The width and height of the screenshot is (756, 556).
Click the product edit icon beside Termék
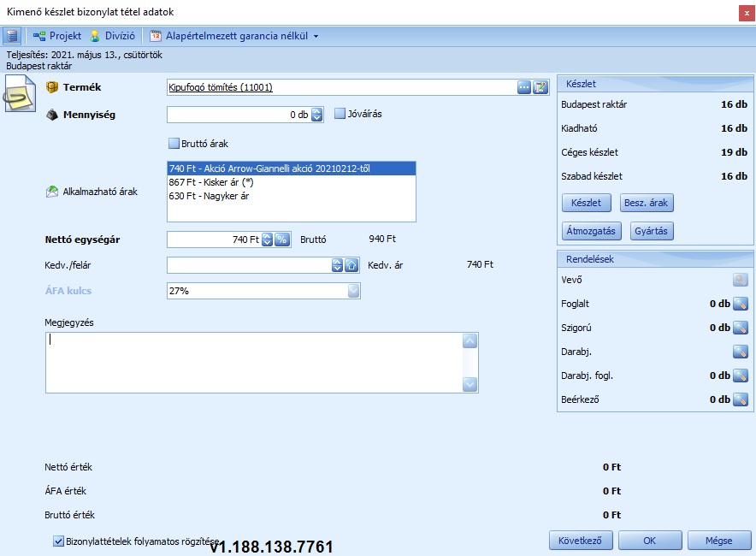tap(540, 87)
